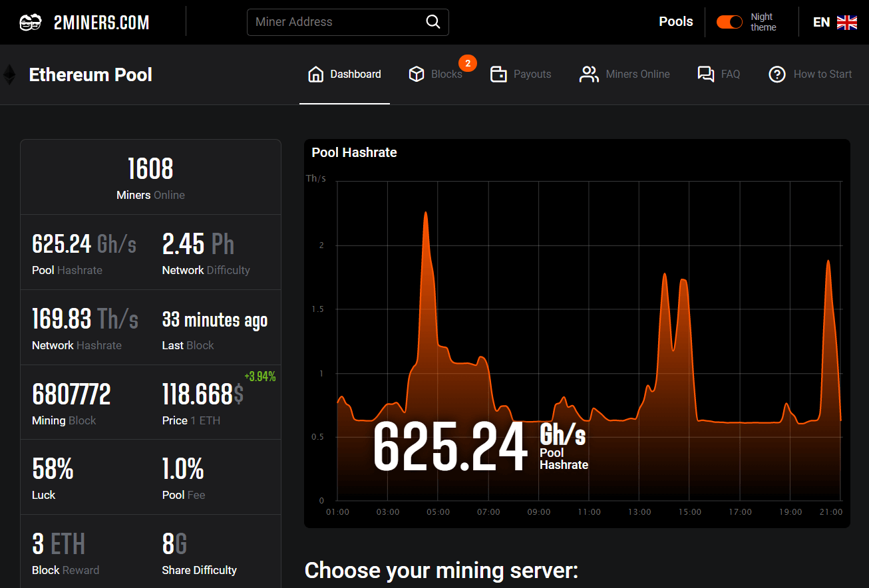Click the 2MINERS.COM site title
Screen dimensions: 869x588
pos(101,23)
